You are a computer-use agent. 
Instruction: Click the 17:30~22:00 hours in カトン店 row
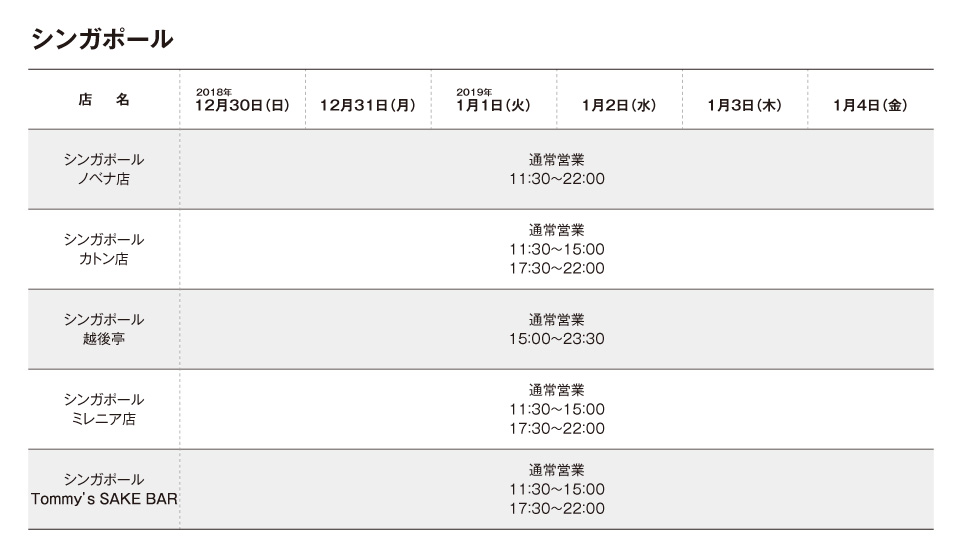(556, 268)
